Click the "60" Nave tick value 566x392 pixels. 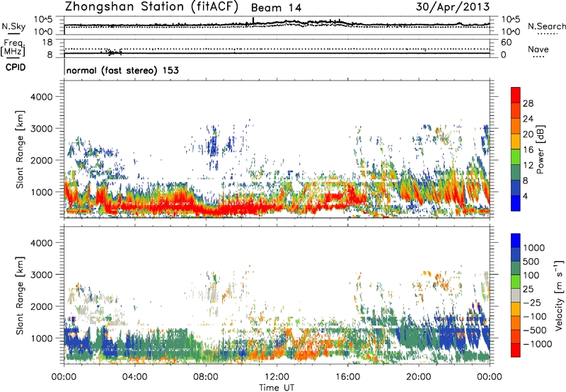coord(506,42)
